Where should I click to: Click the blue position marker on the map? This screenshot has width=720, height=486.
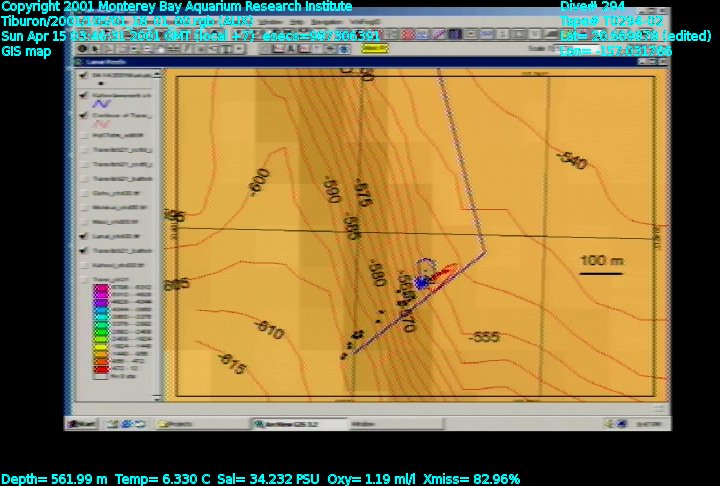pos(421,283)
